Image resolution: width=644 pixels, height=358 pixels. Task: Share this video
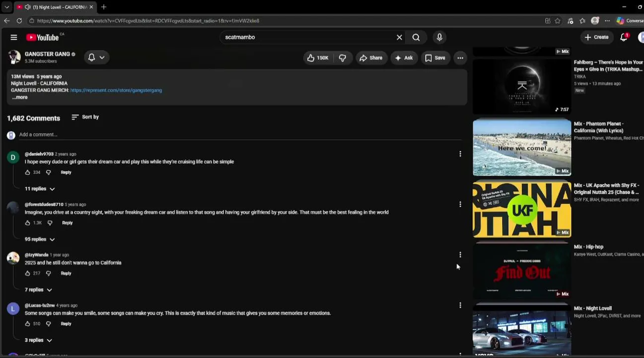(371, 58)
